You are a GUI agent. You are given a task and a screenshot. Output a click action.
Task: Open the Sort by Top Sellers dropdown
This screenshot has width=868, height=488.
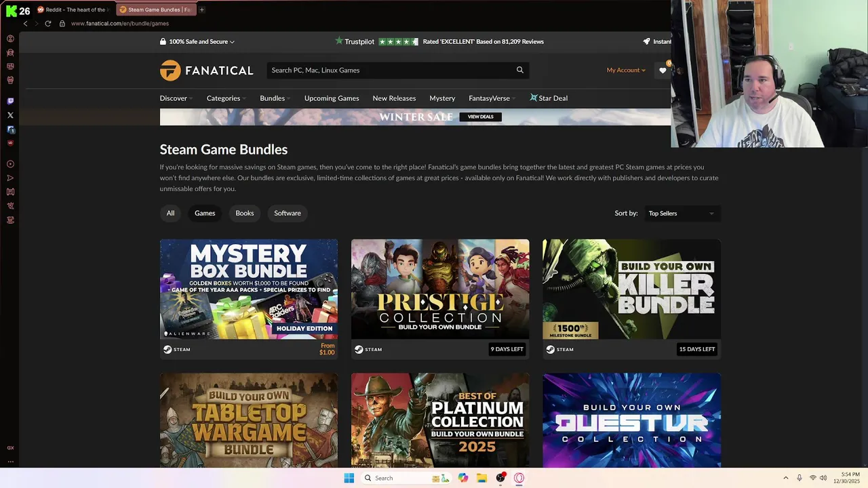tap(681, 213)
